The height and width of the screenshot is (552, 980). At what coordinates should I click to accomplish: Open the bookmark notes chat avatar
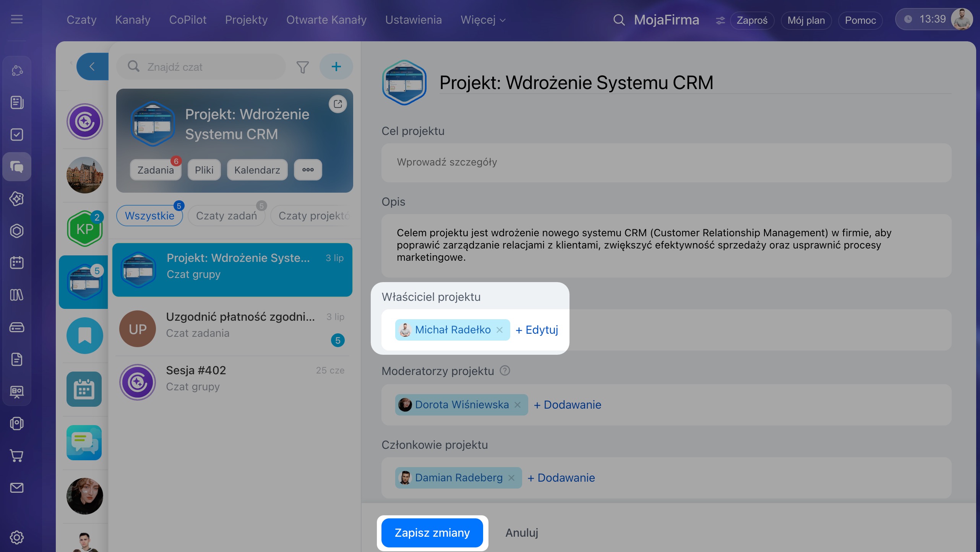point(85,336)
